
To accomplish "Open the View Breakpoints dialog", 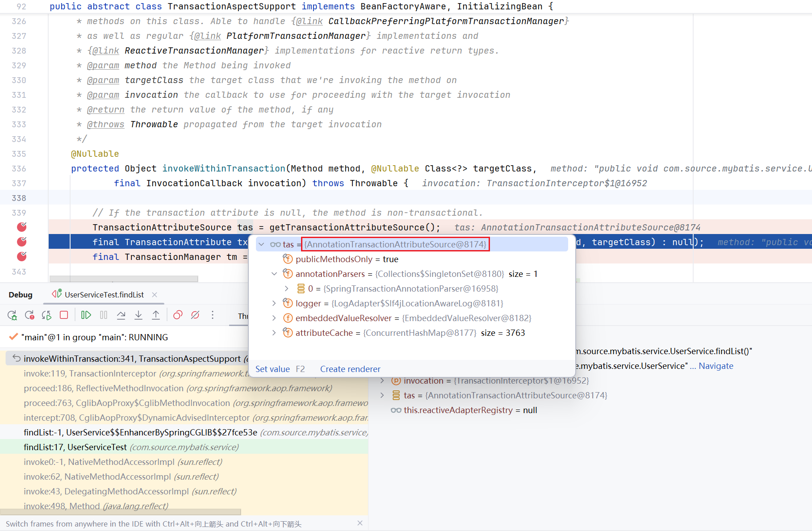I will pos(178,315).
